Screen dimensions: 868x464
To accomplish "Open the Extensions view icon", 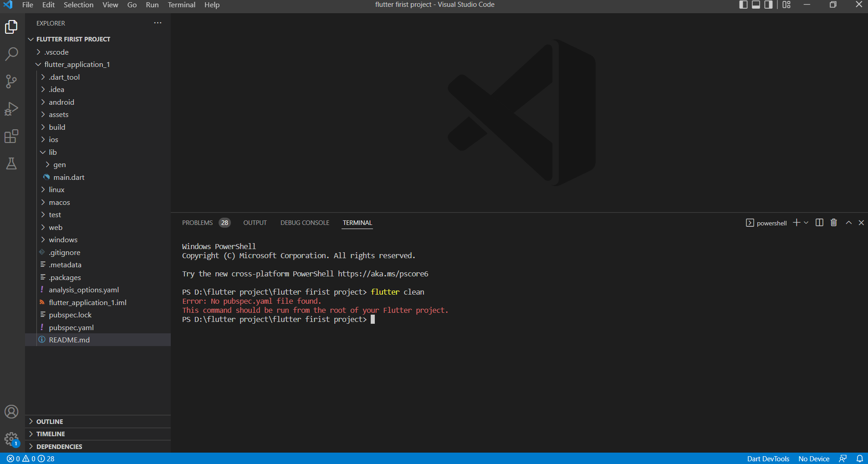I will (11, 136).
